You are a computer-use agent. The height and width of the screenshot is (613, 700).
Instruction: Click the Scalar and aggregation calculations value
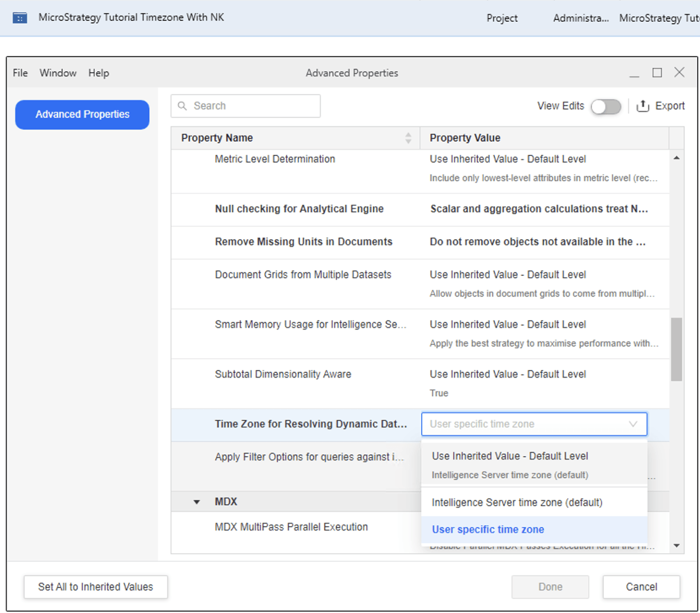click(x=539, y=209)
